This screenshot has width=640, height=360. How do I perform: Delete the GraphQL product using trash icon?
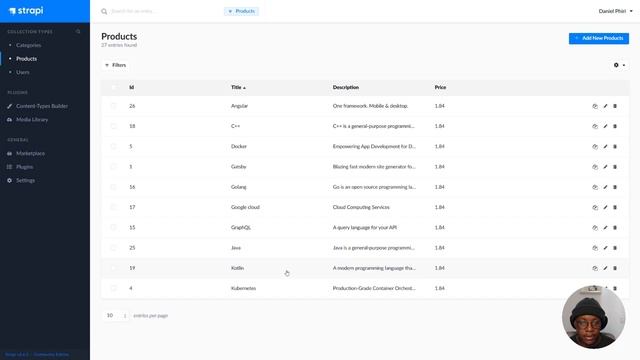pyautogui.click(x=615, y=228)
